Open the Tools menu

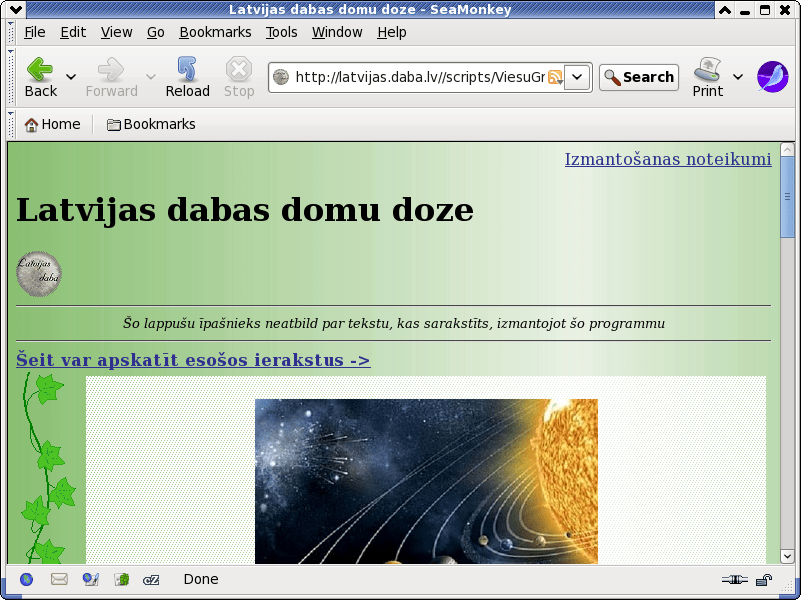(x=281, y=32)
